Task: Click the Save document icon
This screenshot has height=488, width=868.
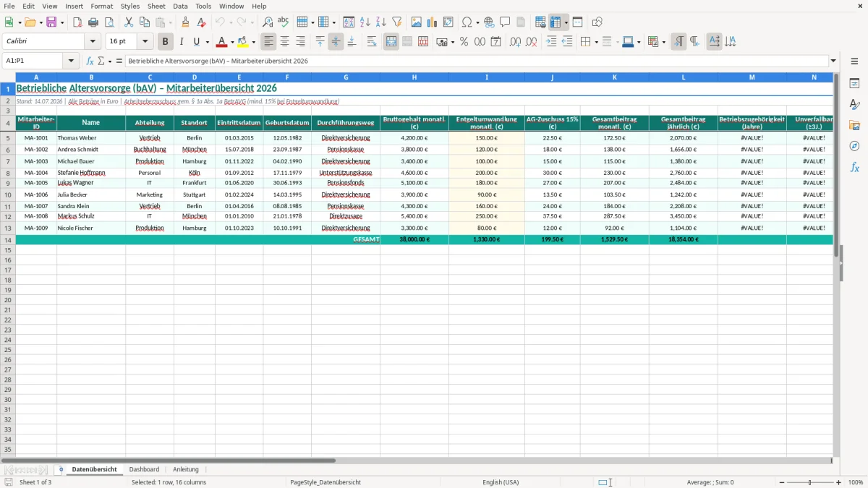Action: [x=51, y=22]
